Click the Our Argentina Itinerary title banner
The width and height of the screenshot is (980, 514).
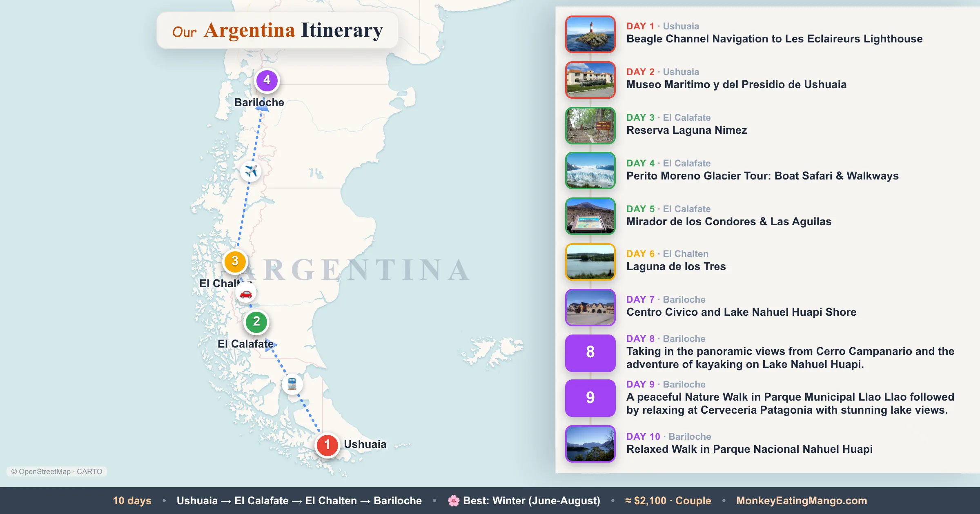click(277, 31)
